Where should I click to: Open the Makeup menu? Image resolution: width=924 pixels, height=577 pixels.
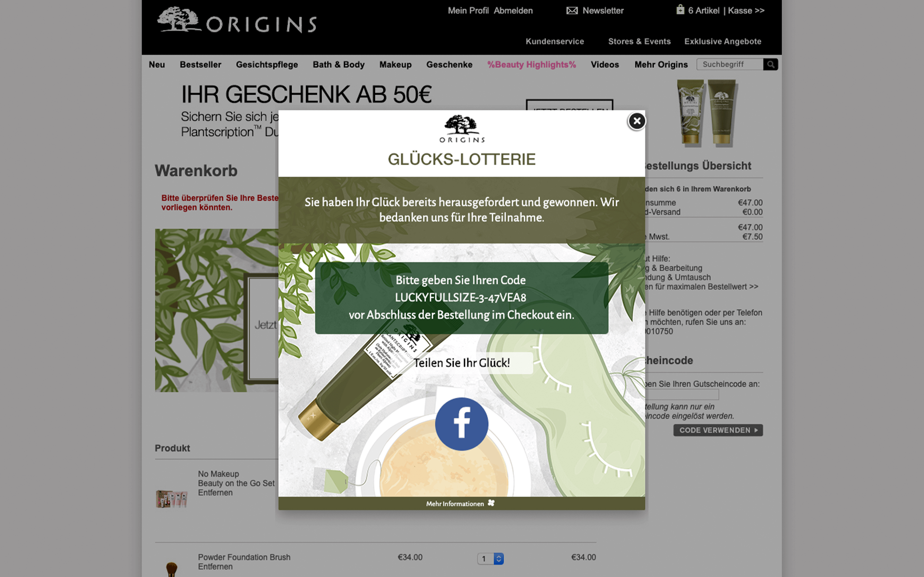(x=395, y=64)
